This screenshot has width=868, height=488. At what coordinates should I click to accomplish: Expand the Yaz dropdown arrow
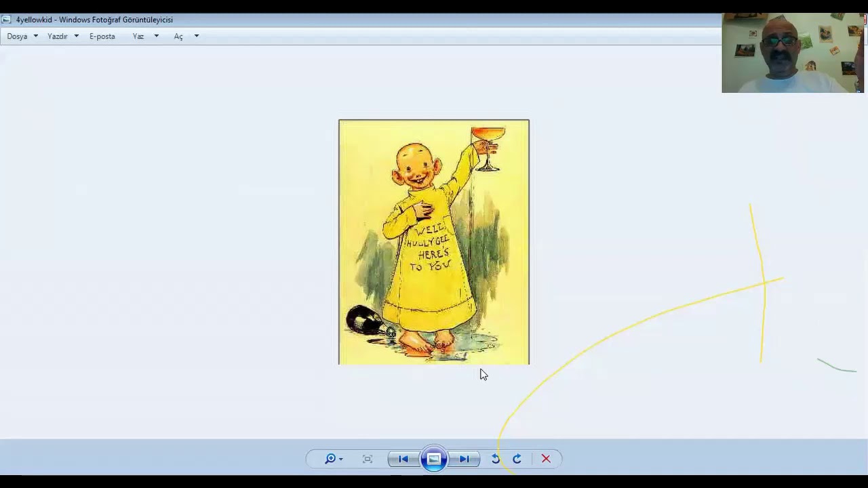point(156,37)
